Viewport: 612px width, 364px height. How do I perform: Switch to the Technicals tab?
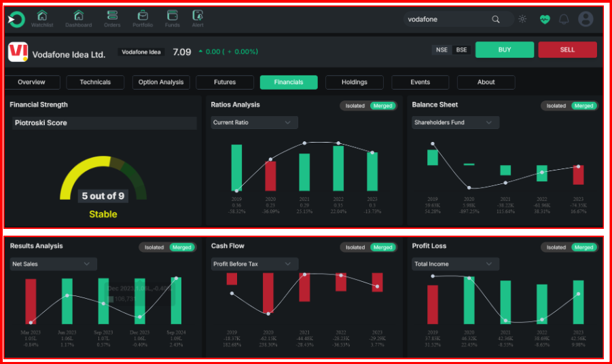pyautogui.click(x=95, y=82)
